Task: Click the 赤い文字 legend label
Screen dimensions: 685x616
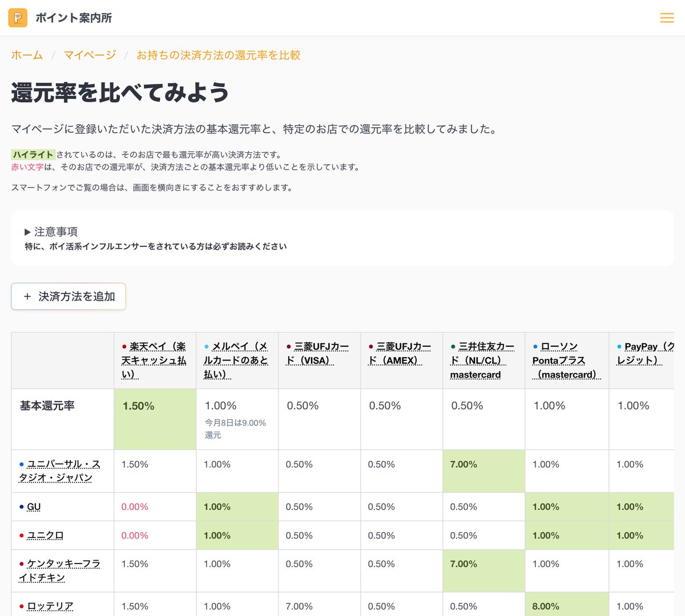Action: [x=27, y=167]
